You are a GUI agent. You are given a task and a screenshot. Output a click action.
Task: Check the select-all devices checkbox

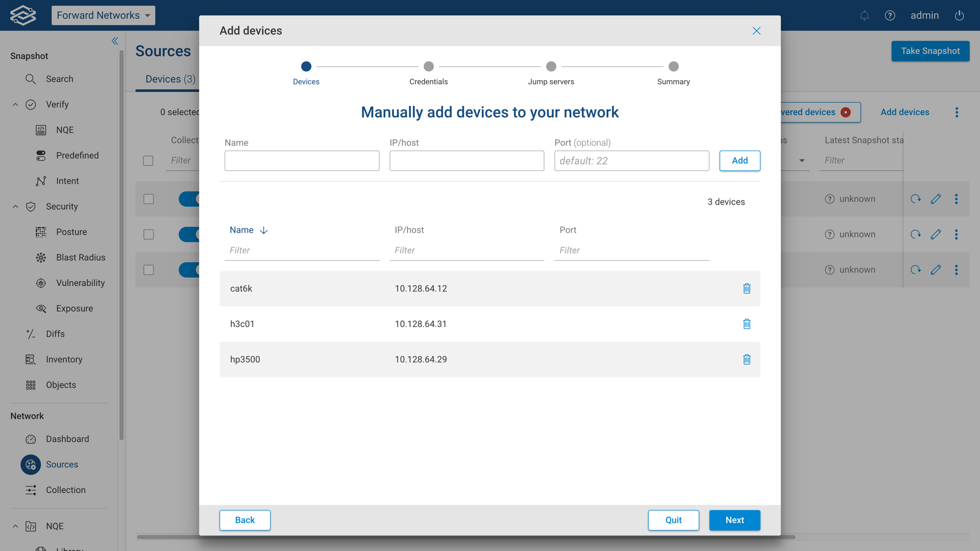pos(148,161)
